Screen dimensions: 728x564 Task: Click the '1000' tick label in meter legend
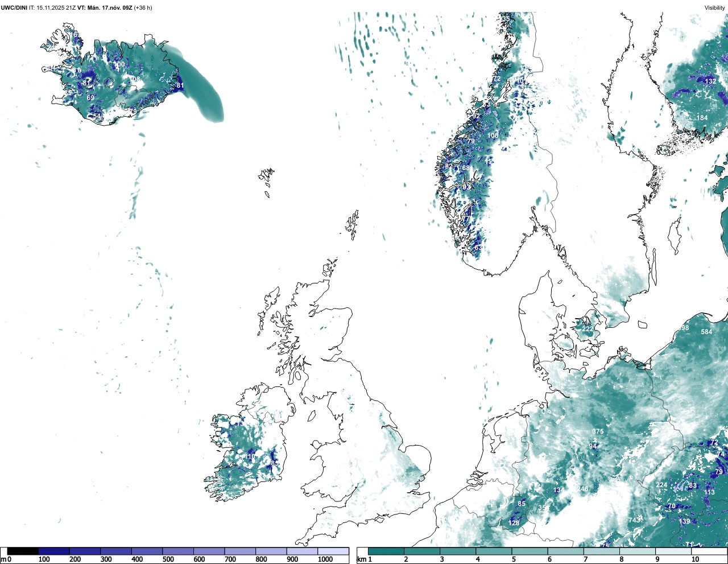325,559
